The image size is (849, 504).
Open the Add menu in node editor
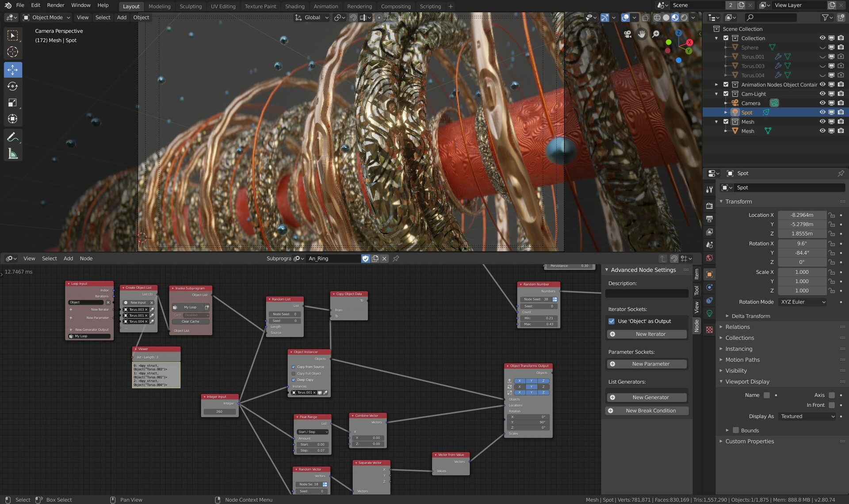(x=68, y=259)
